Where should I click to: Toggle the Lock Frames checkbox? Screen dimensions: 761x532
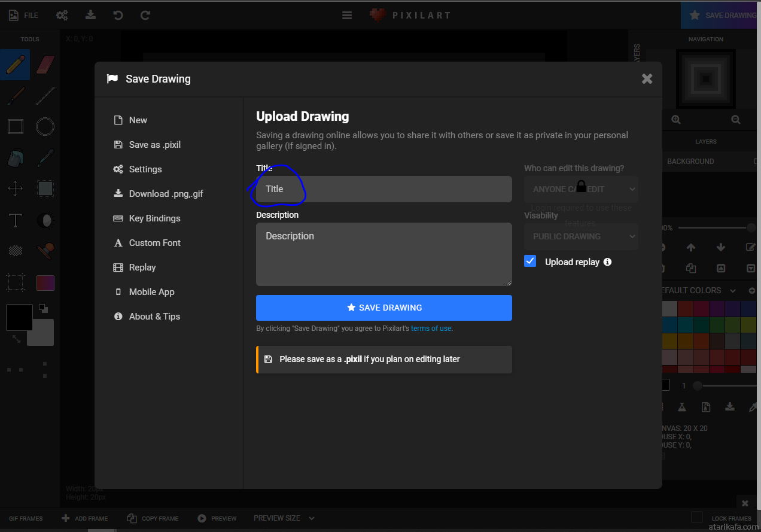point(697,517)
